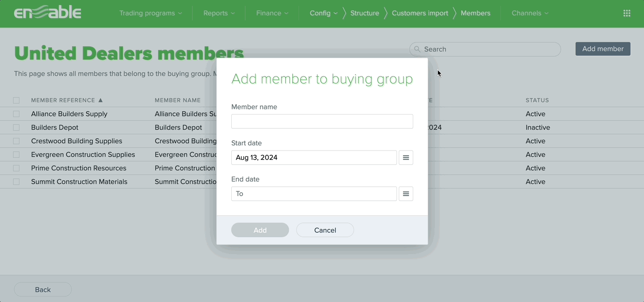Expand the Reports menu
The width and height of the screenshot is (644, 302).
[x=219, y=13]
